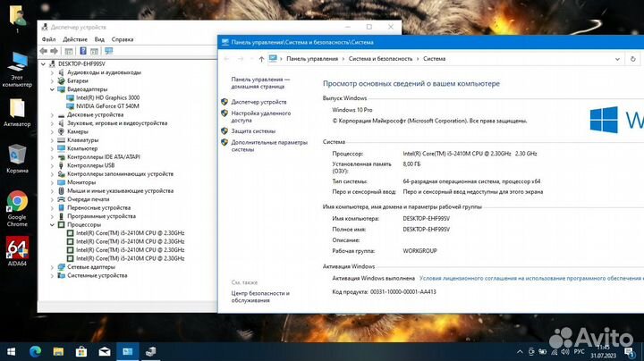Open clock showing 31.07.2023
644x361 pixels.
tap(604, 351)
